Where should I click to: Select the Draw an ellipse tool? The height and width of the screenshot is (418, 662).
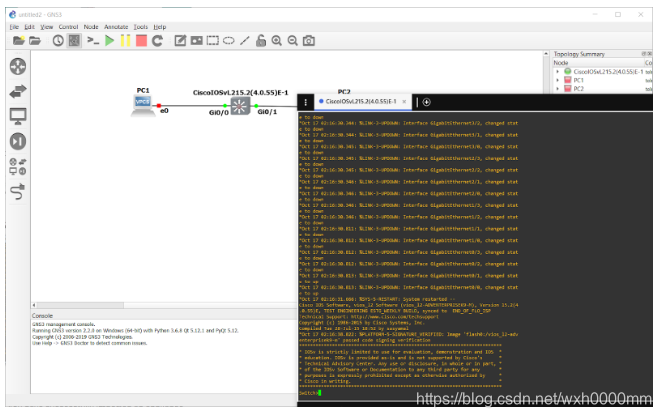tap(229, 41)
